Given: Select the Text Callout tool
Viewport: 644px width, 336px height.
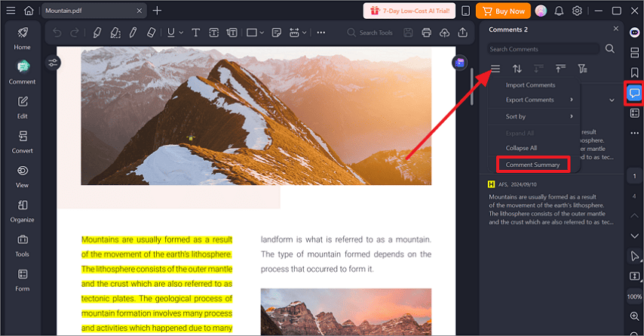Looking at the screenshot, I should click(232, 32).
